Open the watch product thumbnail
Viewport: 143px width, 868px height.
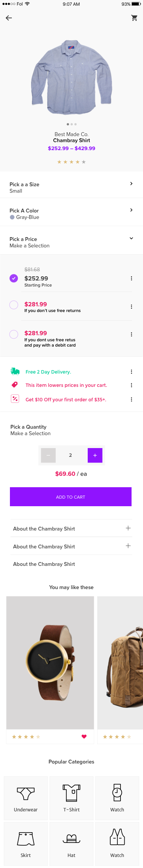click(50, 663)
